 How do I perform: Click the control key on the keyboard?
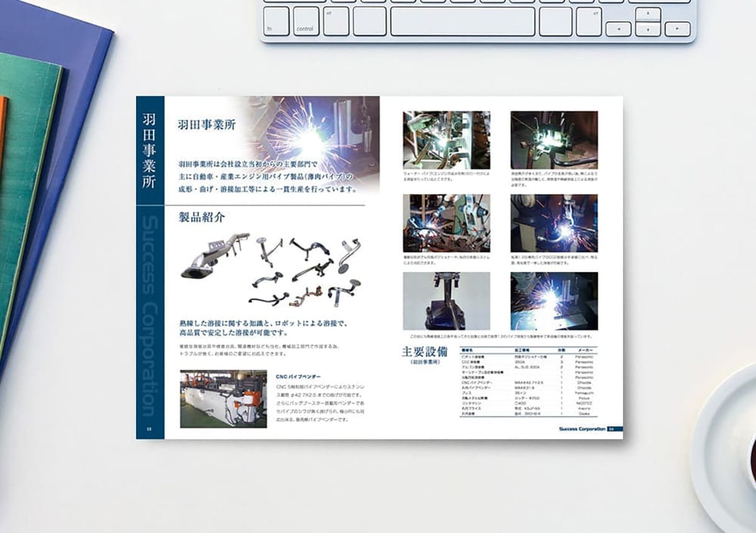(x=306, y=21)
